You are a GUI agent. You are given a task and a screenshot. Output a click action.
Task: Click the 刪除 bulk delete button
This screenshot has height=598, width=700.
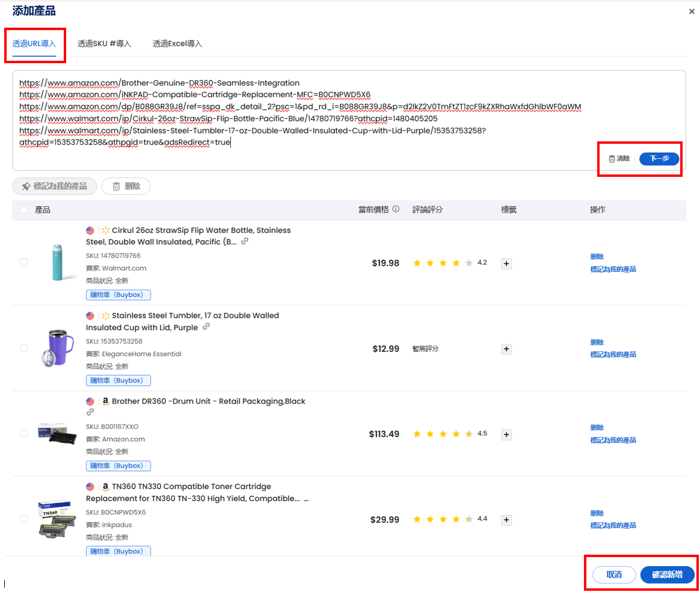point(126,186)
